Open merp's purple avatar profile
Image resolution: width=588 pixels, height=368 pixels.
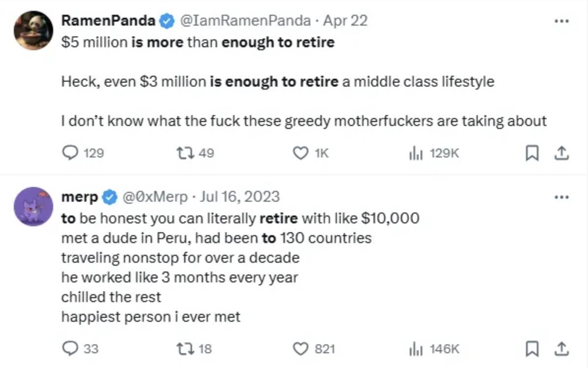point(33,206)
